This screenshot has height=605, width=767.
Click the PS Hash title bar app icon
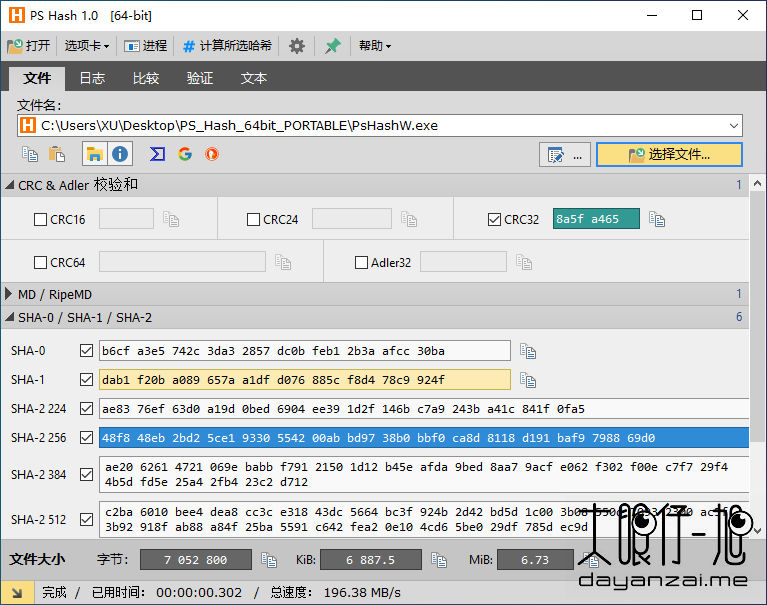pos(17,15)
